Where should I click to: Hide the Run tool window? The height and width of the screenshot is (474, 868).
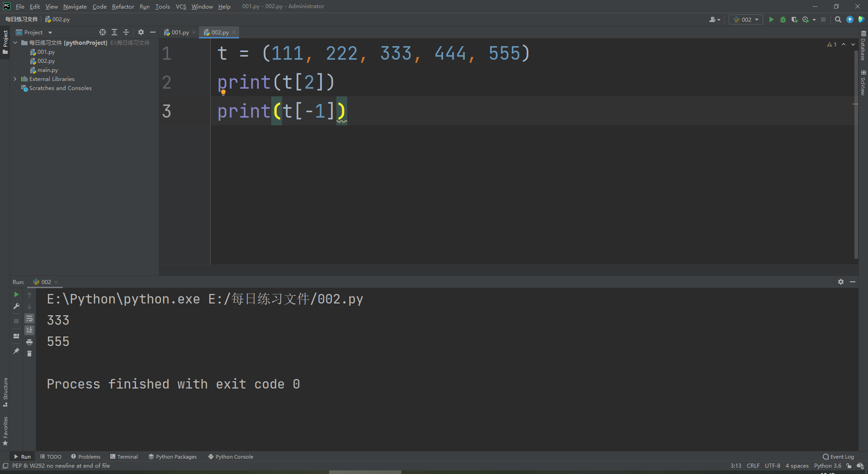853,282
